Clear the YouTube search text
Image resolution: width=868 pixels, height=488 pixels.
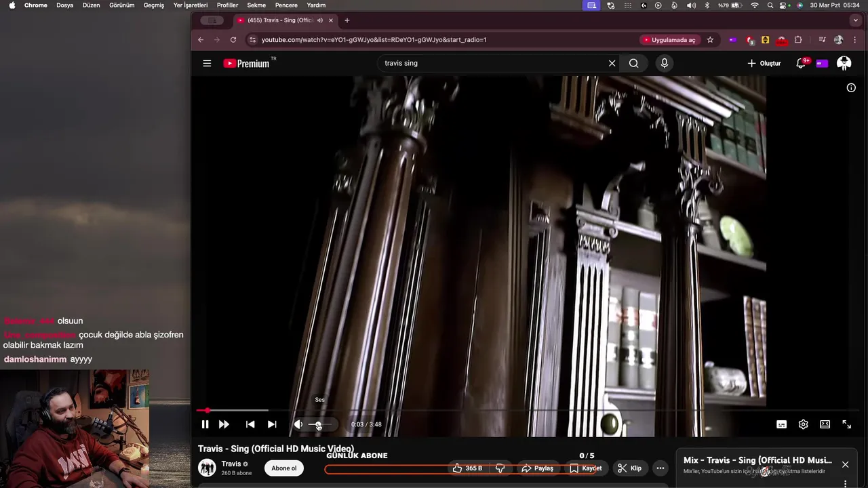(612, 63)
